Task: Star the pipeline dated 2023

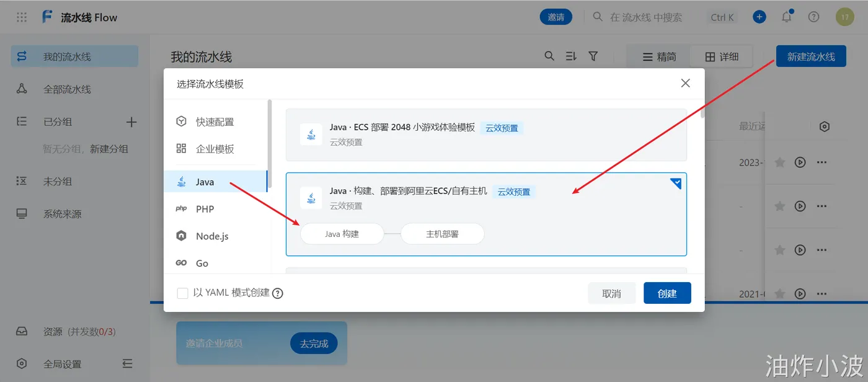Action: (780, 162)
